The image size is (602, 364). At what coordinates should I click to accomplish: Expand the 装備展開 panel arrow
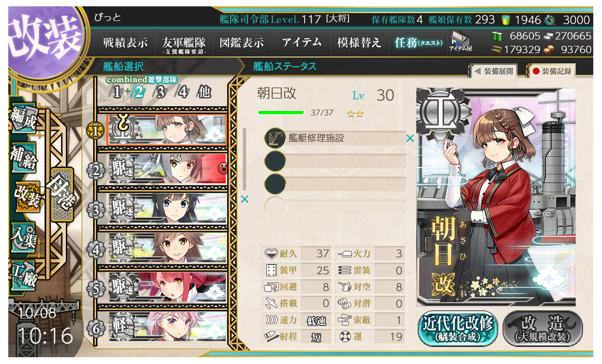(x=494, y=71)
